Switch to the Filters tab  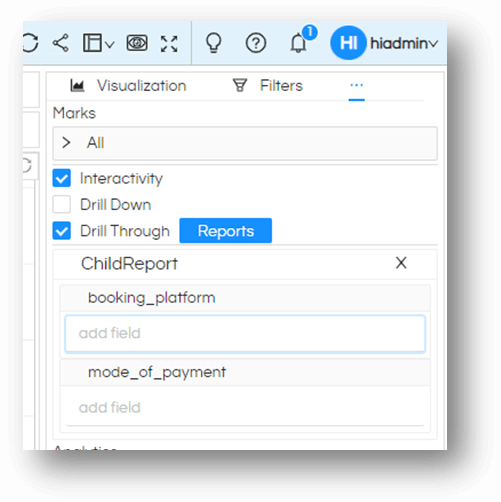pyautogui.click(x=268, y=86)
